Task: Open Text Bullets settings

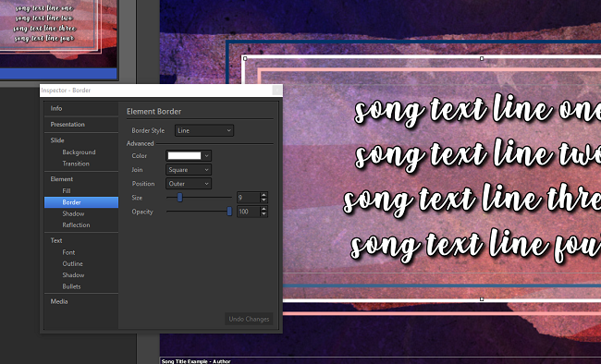Action: 71,286
